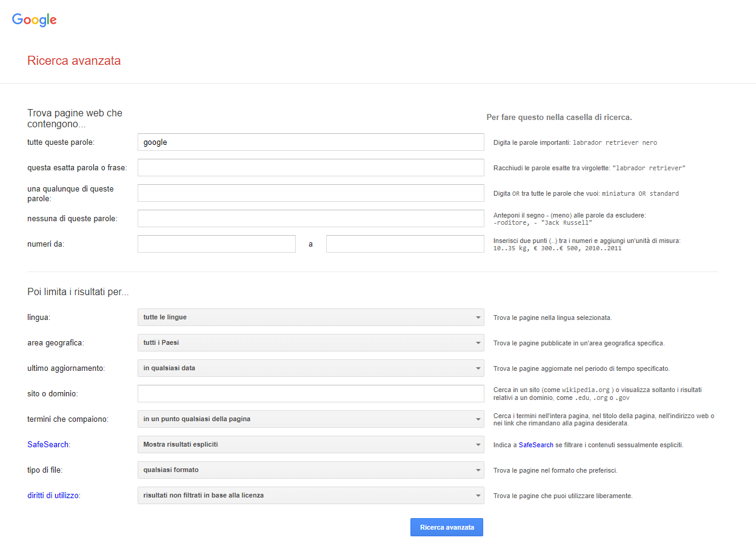Open the ultimo aggiornamento dropdown

(310, 368)
